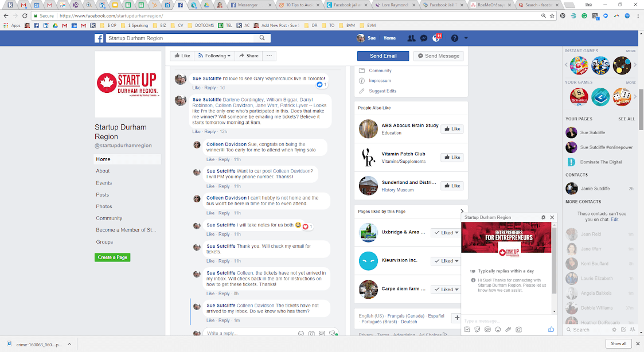Click the green Create a Page button

click(112, 257)
